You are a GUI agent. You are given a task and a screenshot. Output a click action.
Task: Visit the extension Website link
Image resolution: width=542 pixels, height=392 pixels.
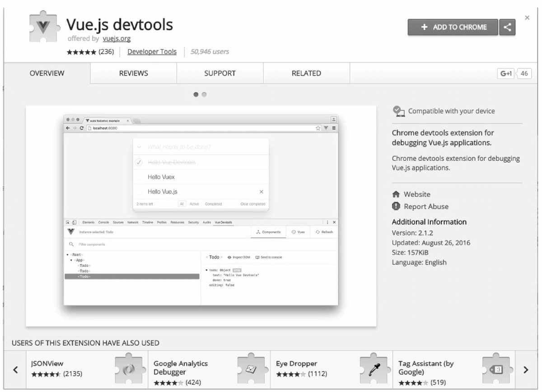(417, 194)
